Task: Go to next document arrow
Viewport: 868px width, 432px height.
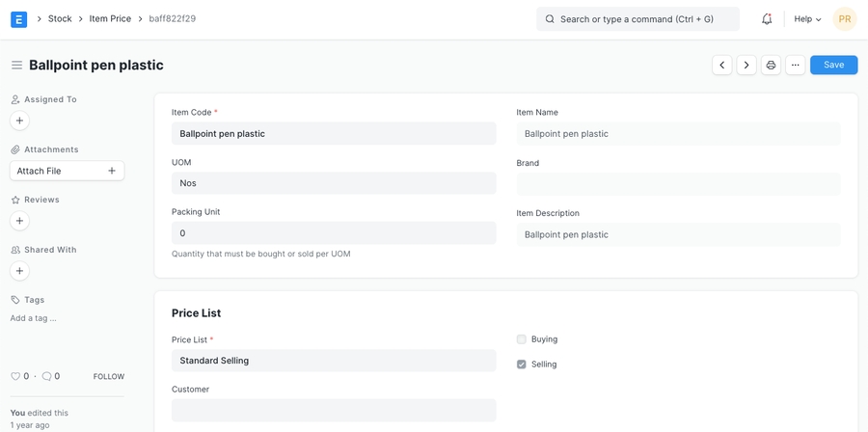Action: click(746, 66)
